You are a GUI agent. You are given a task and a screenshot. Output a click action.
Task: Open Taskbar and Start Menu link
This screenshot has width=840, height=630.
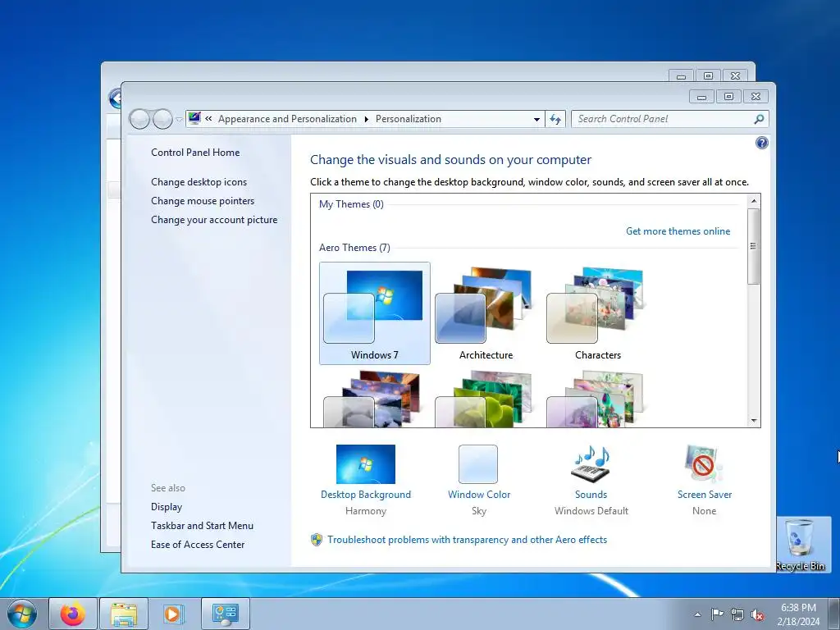pos(202,526)
